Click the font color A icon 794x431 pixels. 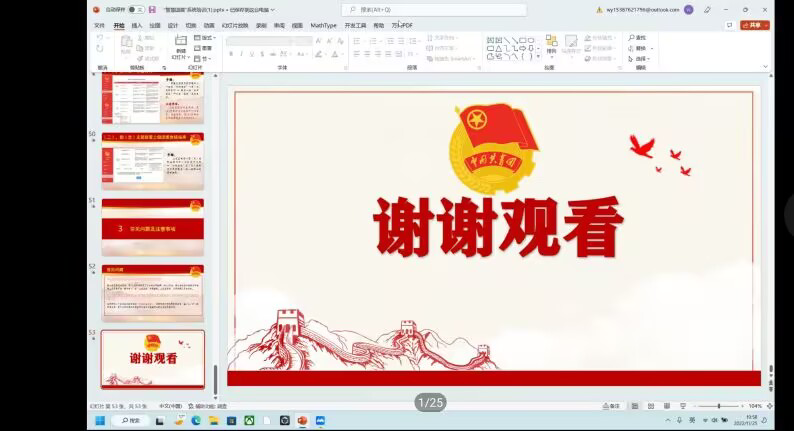(335, 54)
